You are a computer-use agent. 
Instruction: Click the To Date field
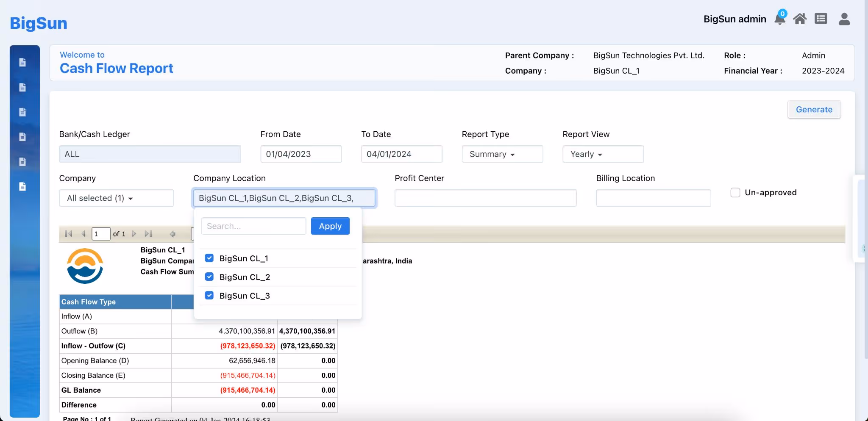click(x=402, y=154)
